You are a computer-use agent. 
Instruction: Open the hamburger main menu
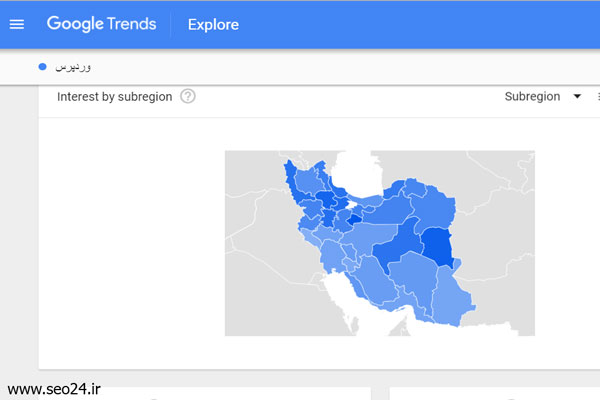coord(16,24)
